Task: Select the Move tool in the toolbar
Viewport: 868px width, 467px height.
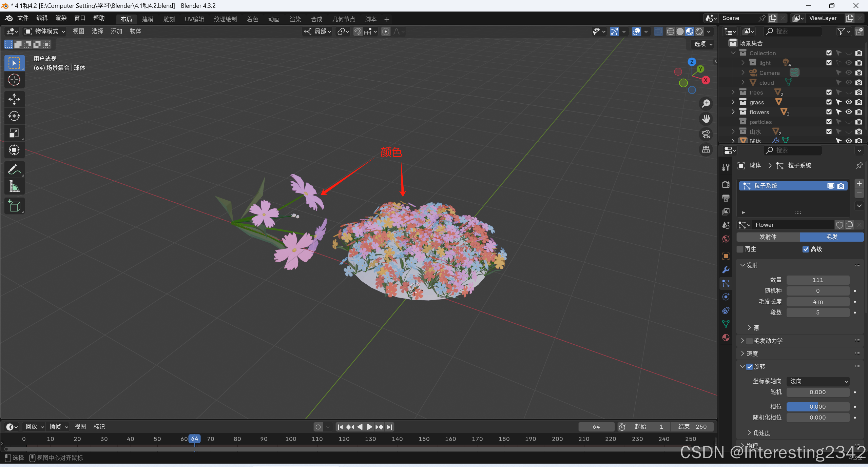Action: 14,99
